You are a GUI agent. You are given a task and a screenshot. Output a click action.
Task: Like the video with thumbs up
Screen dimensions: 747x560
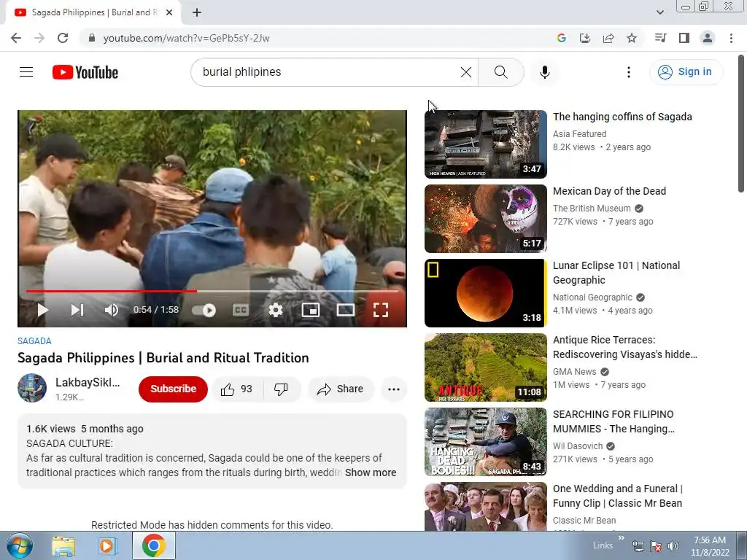(x=236, y=389)
